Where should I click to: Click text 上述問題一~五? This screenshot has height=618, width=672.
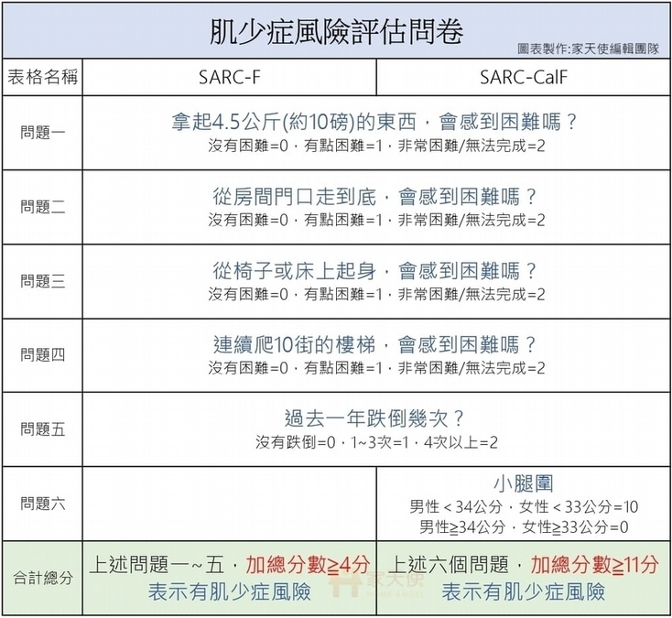(x=157, y=565)
